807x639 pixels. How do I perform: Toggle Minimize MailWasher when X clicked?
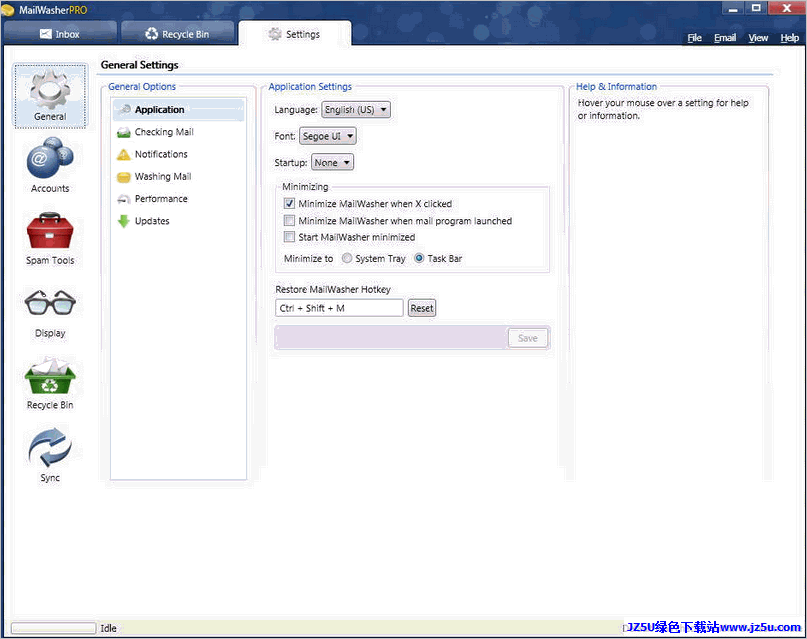pos(289,203)
